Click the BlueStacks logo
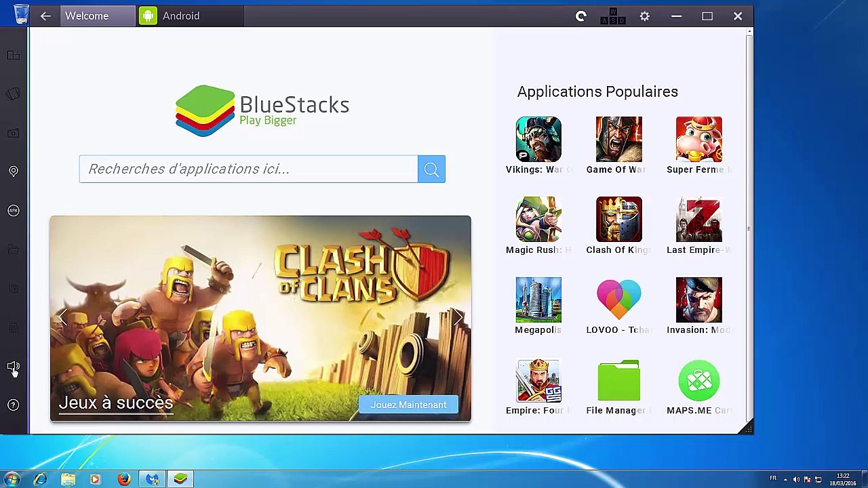Viewport: 868px width, 488px height. click(262, 110)
